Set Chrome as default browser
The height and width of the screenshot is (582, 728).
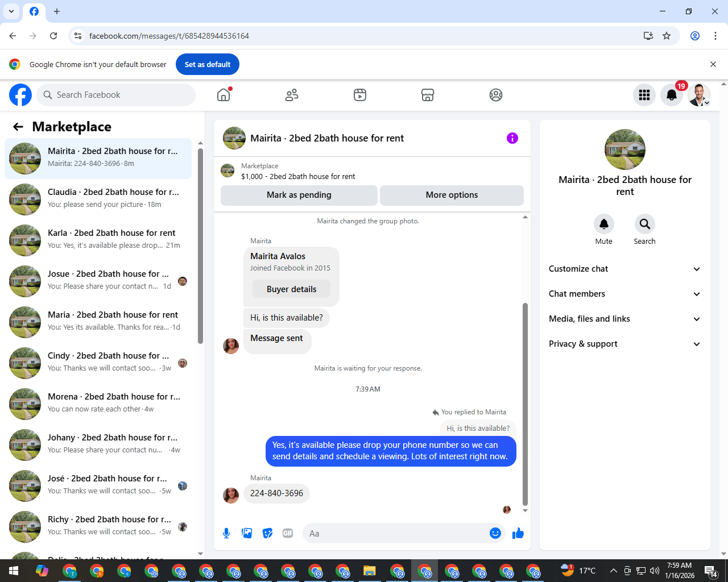click(208, 64)
